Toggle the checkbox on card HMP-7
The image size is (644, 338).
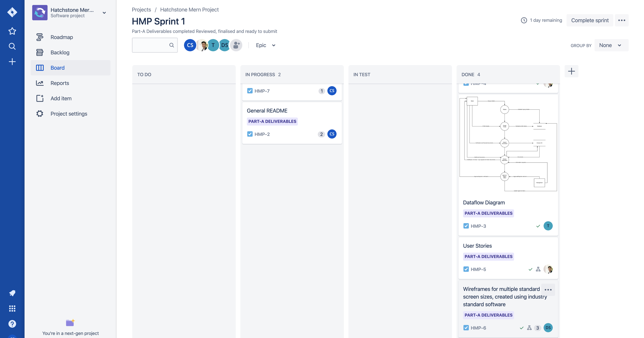250,91
